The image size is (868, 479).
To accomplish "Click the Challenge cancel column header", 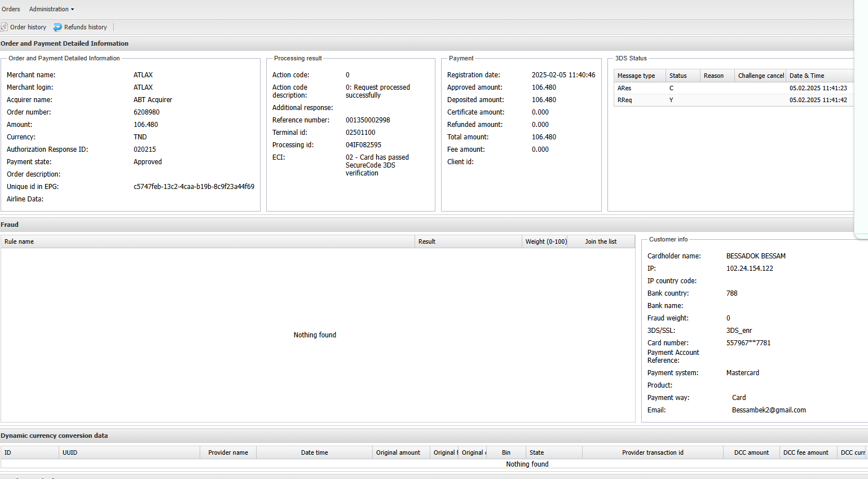I will click(x=760, y=76).
